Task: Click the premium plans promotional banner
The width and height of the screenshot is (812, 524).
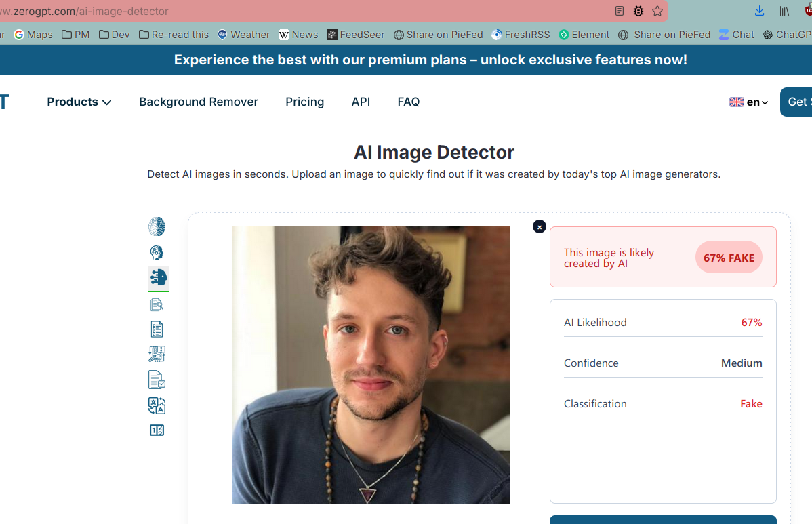Action: coord(430,60)
